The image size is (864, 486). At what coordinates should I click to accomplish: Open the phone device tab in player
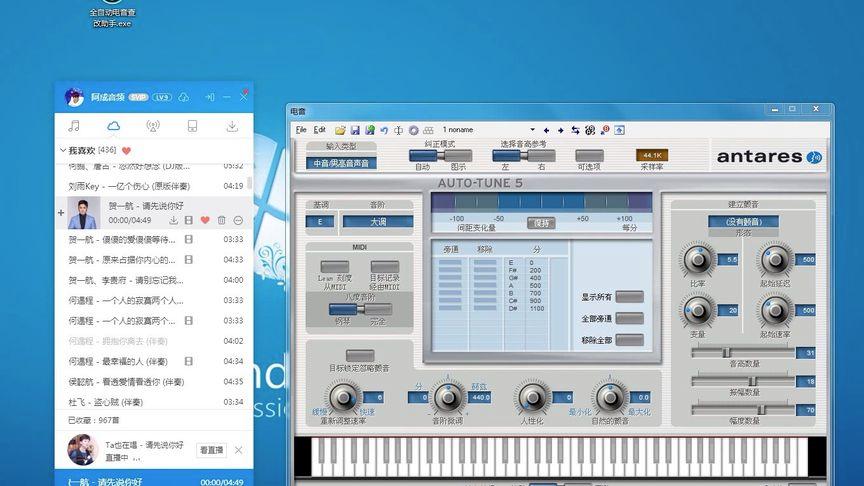[x=192, y=126]
